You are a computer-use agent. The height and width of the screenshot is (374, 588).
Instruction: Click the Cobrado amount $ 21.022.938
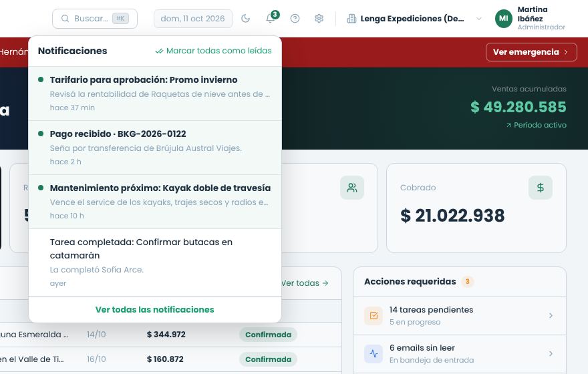(x=452, y=216)
